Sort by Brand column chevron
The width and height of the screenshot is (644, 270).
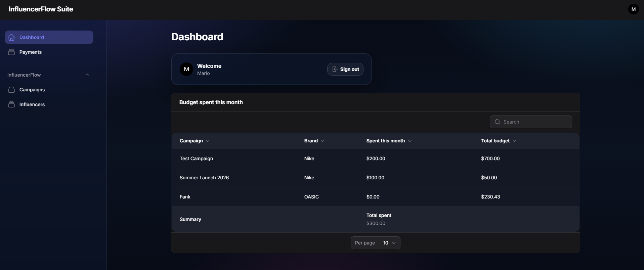[x=323, y=141]
